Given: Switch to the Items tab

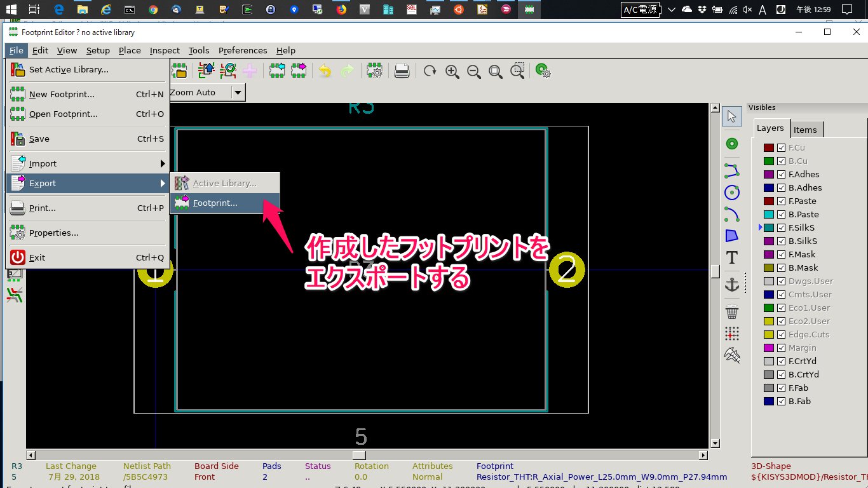Looking at the screenshot, I should (x=805, y=130).
